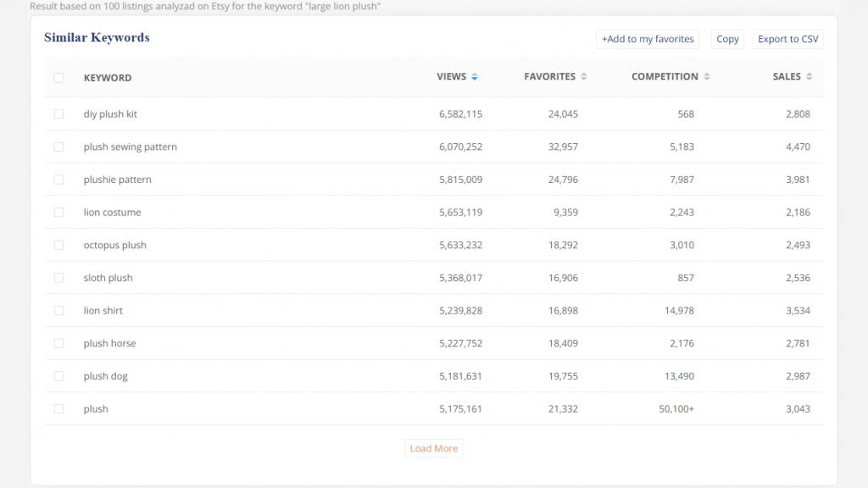Click the Favorites sort arrows icon

point(583,77)
